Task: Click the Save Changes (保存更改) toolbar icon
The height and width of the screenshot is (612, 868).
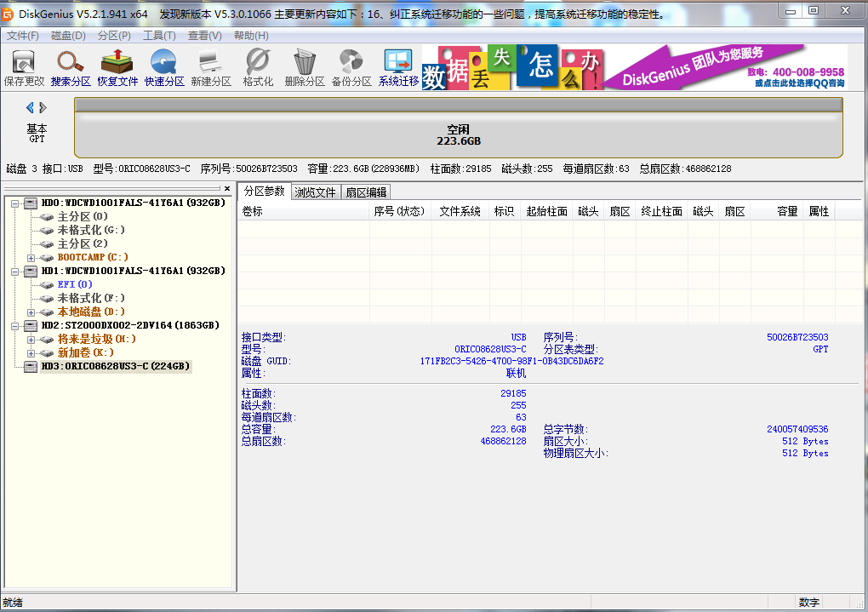Action: 24,68
